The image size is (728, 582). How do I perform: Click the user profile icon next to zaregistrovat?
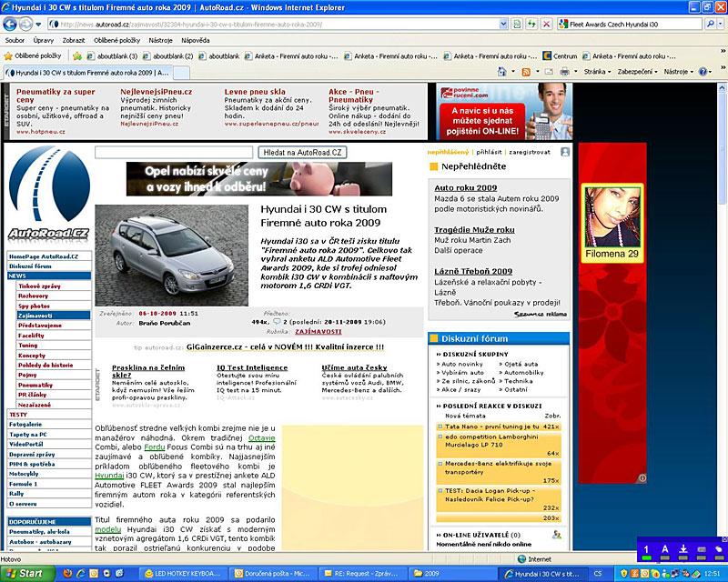pyautogui.click(x=564, y=152)
